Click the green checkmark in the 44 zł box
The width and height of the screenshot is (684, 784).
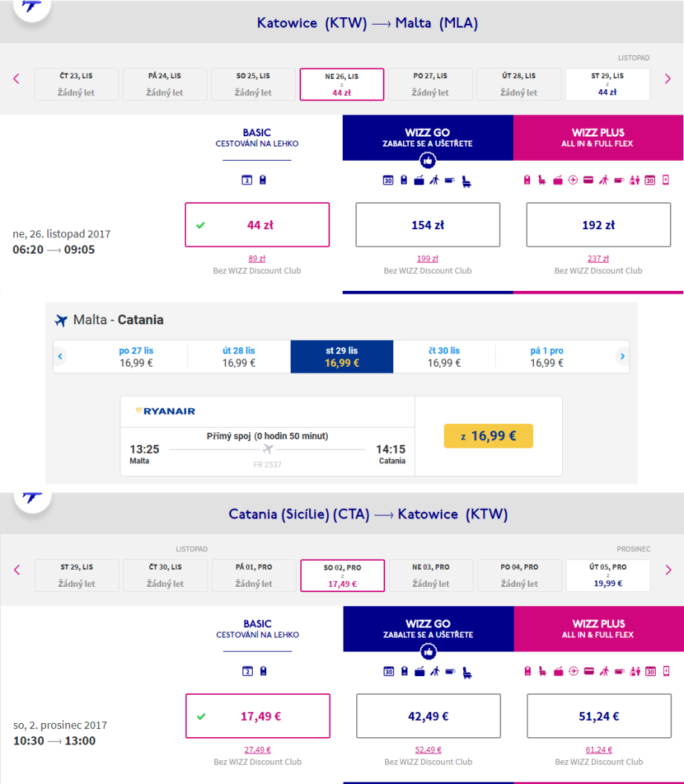tap(201, 225)
